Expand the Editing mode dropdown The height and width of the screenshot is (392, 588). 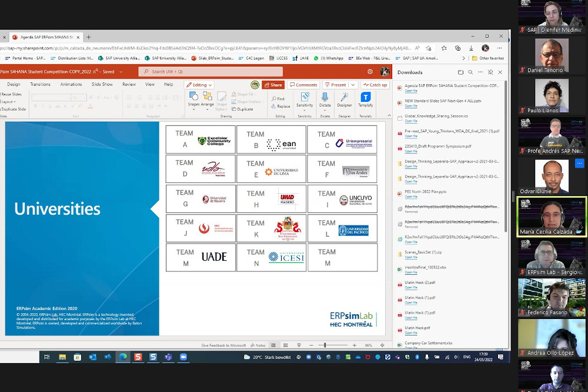click(199, 85)
